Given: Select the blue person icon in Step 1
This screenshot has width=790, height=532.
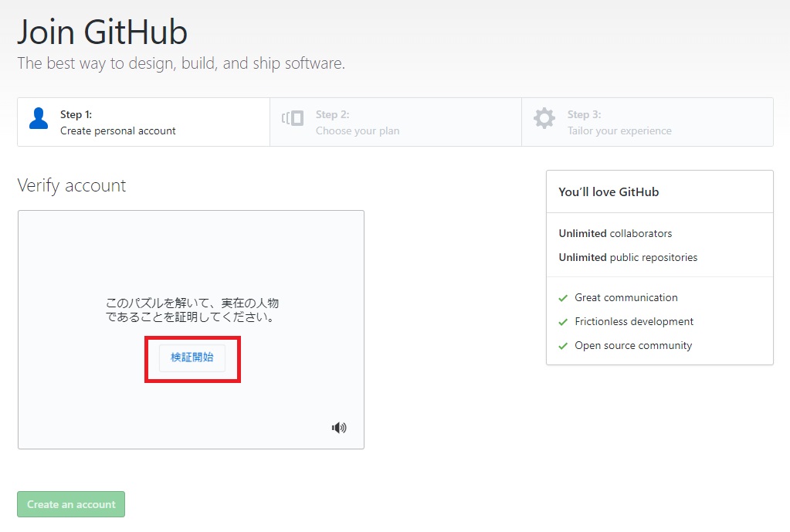Looking at the screenshot, I should click(x=39, y=118).
